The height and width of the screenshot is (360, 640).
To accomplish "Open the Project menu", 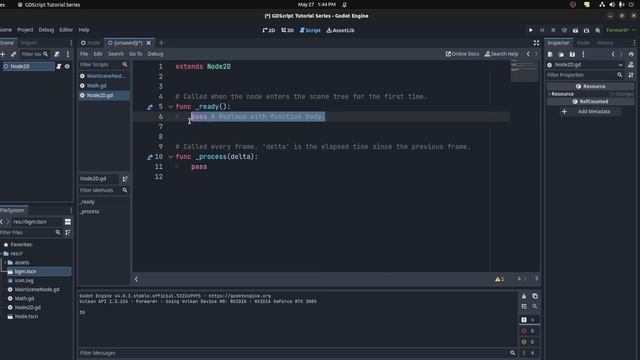I will 25,30.
